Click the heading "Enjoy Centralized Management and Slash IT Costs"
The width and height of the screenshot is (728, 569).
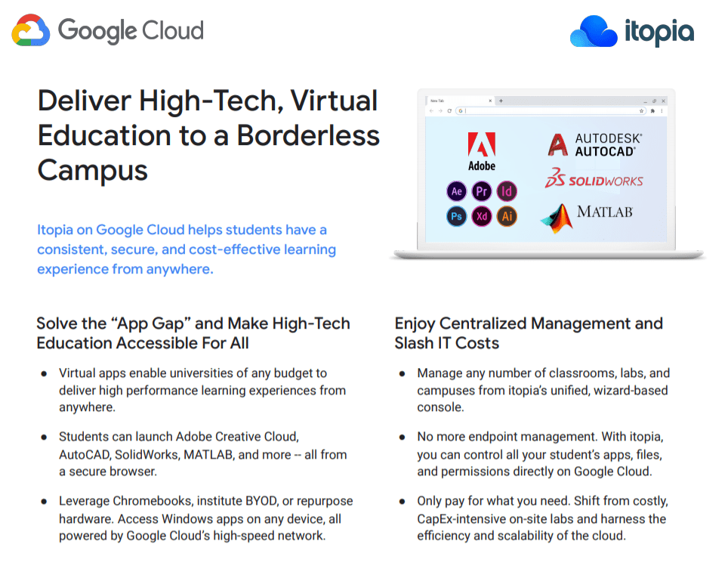point(529,333)
